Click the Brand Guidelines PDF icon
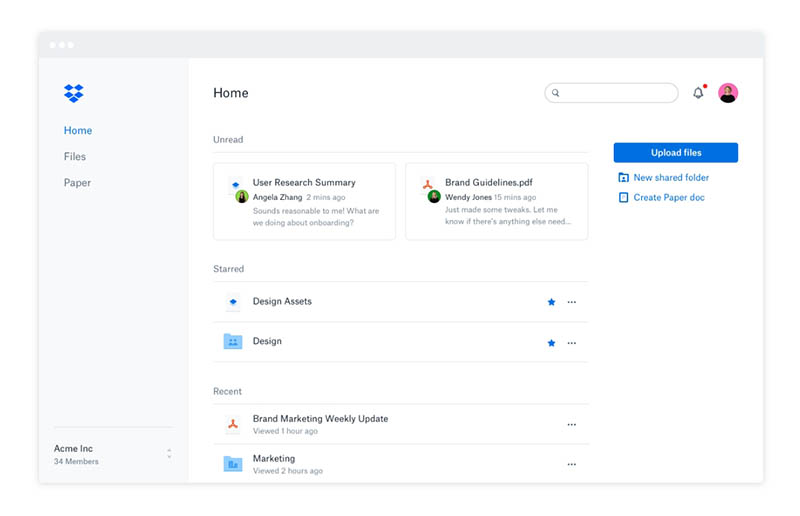This screenshot has height=516, width=800. 427,184
